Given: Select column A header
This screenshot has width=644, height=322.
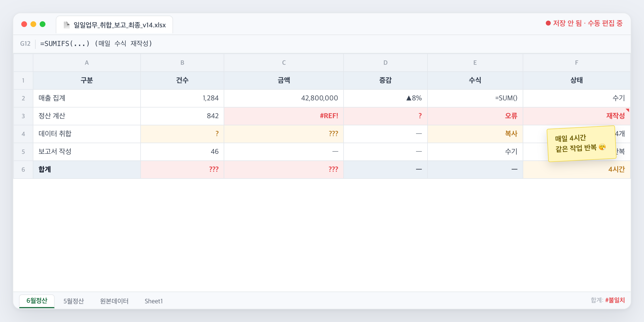Looking at the screenshot, I should click(x=87, y=63).
